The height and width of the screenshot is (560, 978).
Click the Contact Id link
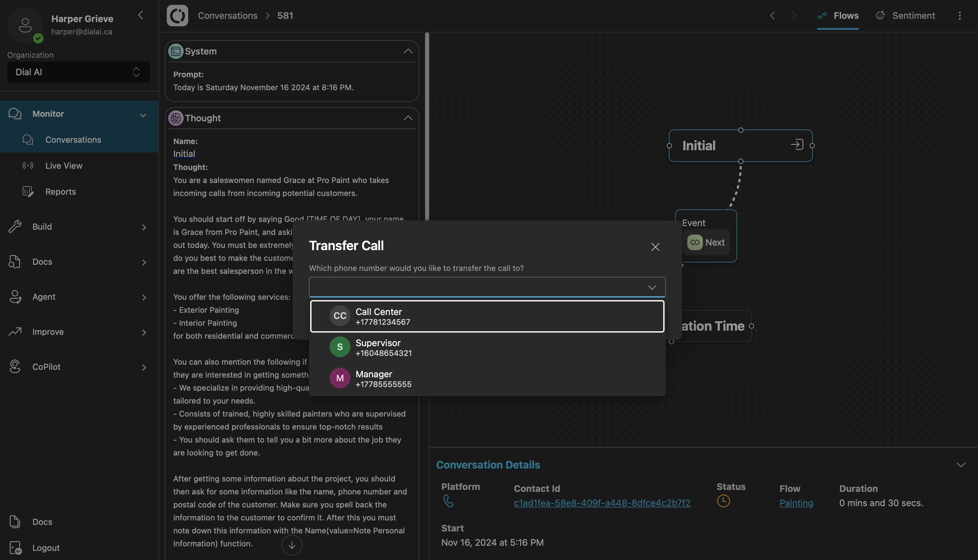[x=602, y=503]
